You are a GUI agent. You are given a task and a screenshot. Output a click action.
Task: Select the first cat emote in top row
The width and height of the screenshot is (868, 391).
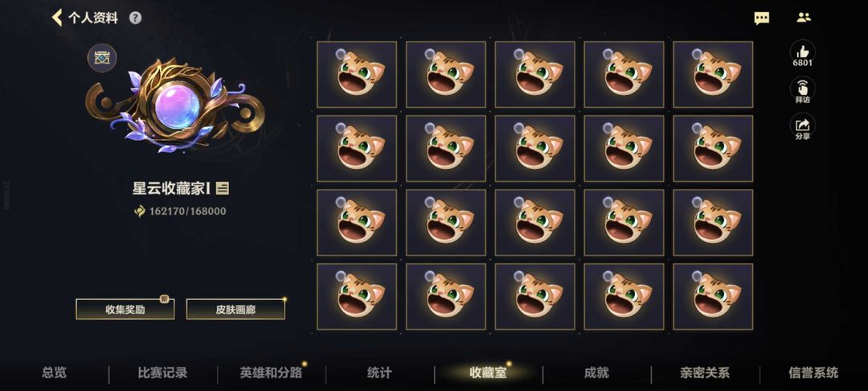click(357, 74)
